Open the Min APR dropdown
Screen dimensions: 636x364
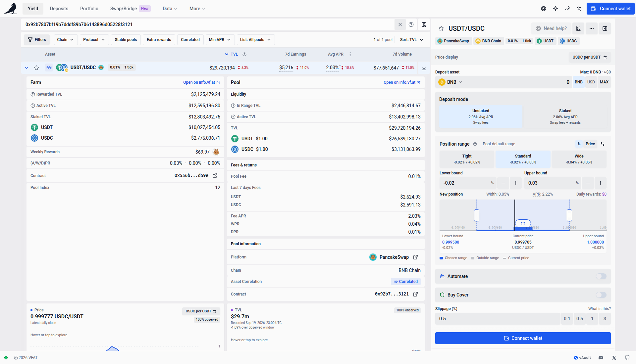[220, 40]
